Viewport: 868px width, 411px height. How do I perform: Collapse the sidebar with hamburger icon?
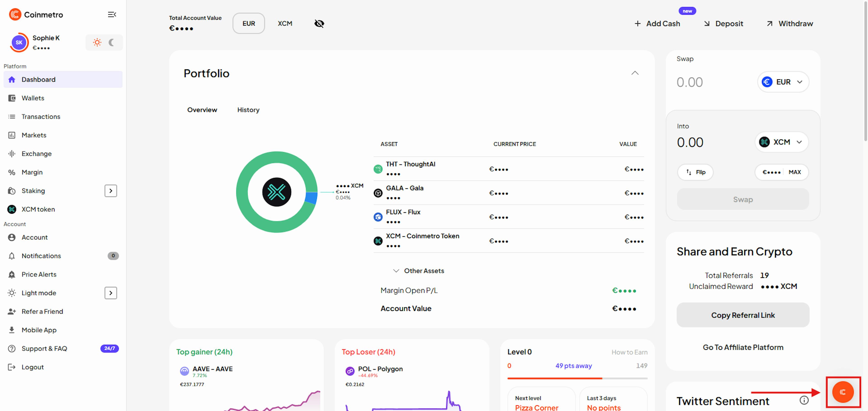[112, 14]
